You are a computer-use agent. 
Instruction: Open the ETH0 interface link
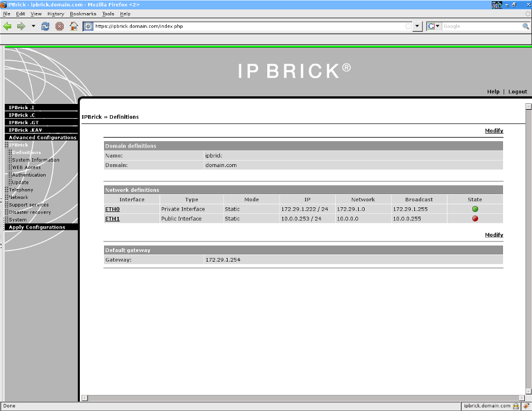click(112, 209)
